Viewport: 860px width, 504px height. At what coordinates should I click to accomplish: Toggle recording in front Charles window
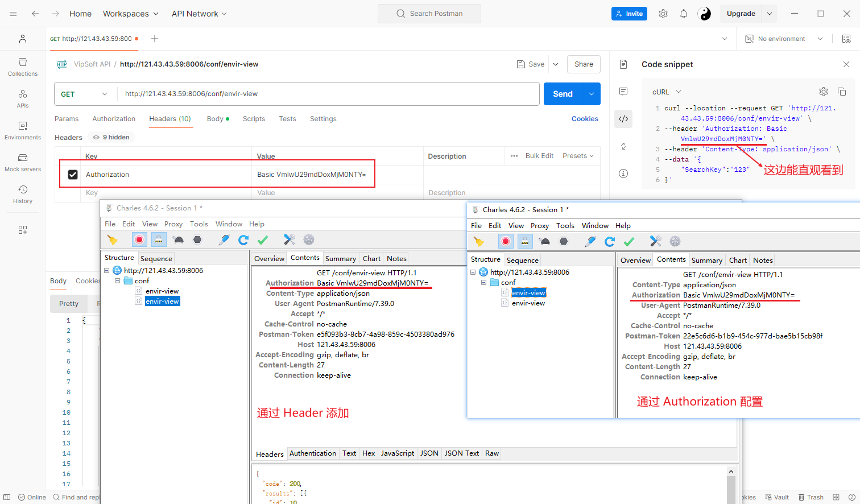tap(506, 241)
